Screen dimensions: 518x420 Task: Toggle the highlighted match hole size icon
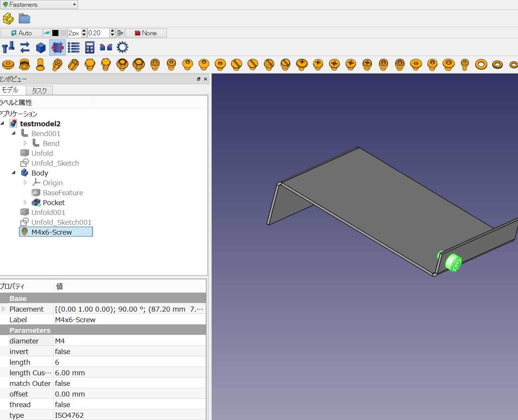point(57,47)
